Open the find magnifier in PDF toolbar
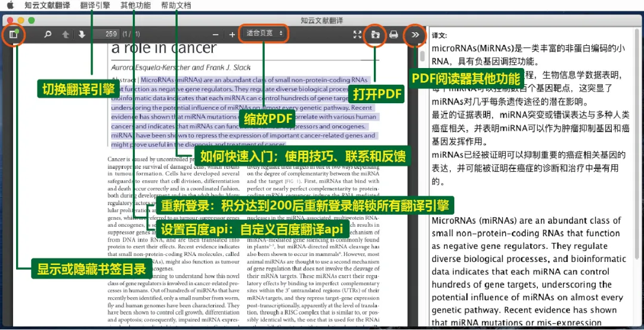 [x=48, y=35]
